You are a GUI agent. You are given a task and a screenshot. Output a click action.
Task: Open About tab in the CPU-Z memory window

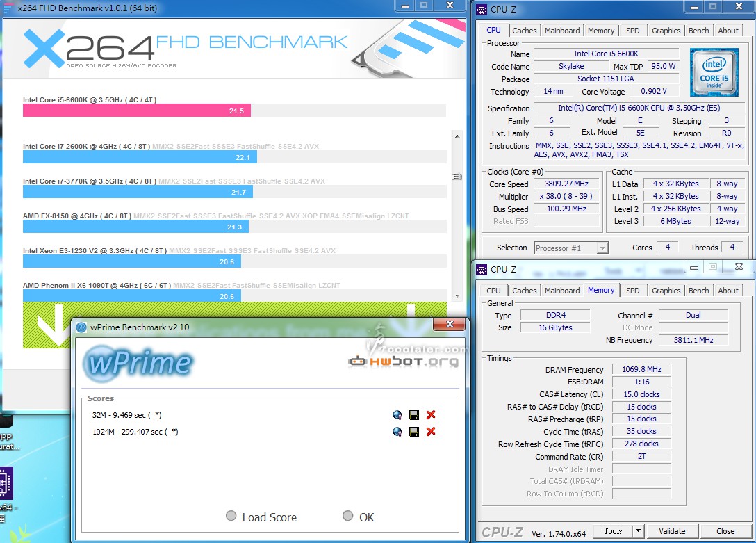click(728, 291)
